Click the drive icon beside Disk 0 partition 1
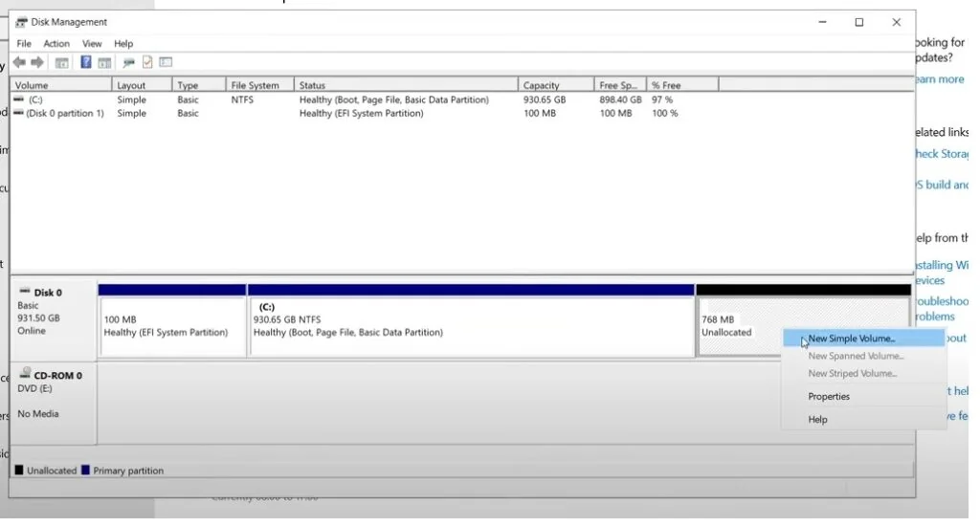Viewport: 980px width, 526px height. coord(19,113)
